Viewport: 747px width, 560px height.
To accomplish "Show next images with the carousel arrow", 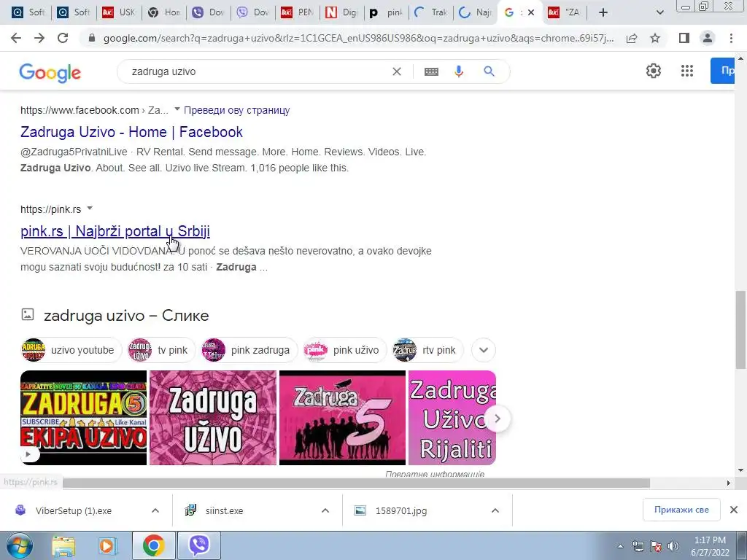I will [497, 419].
